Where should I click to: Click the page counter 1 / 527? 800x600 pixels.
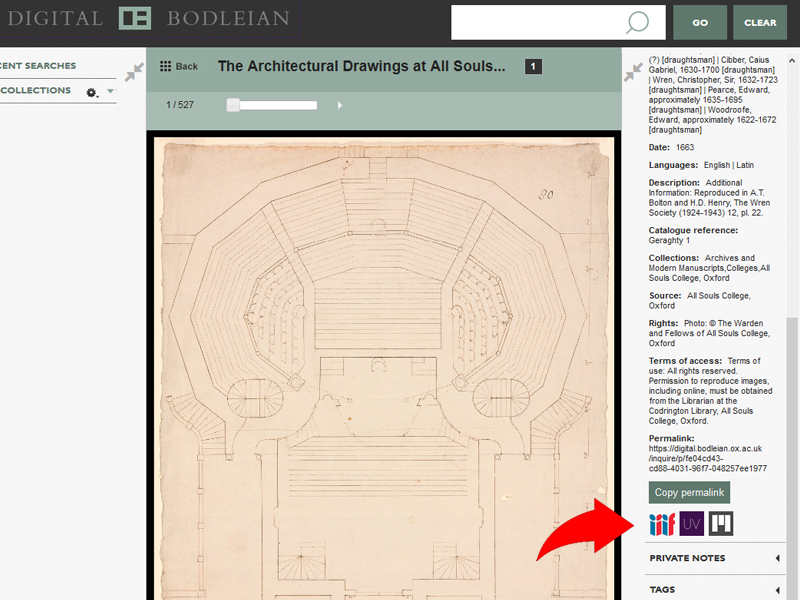click(180, 105)
